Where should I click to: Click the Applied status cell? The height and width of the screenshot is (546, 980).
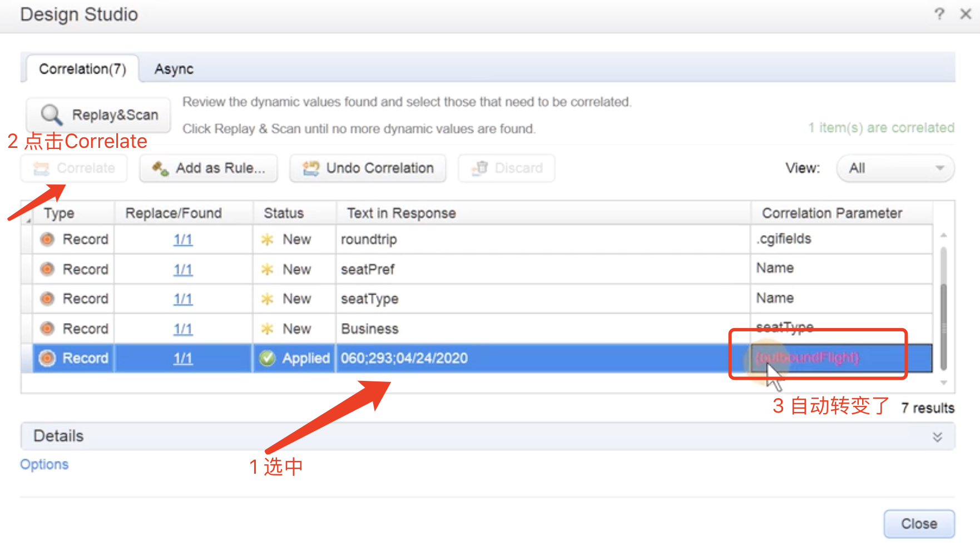pyautogui.click(x=295, y=358)
